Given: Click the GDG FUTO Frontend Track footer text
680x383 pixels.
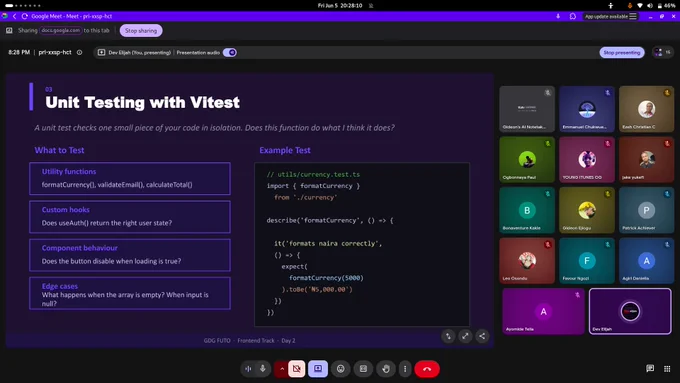Looking at the screenshot, I should click(x=249, y=340).
